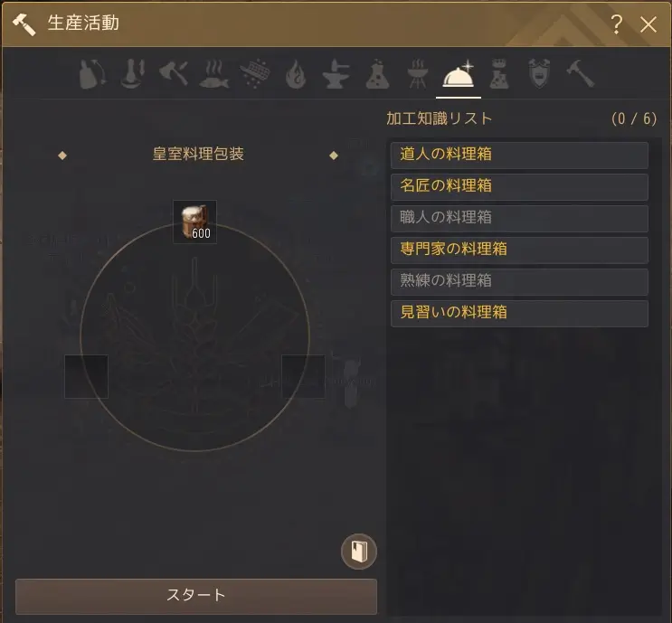Select the heating flame tab icon
The image size is (672, 623).
pos(296,74)
